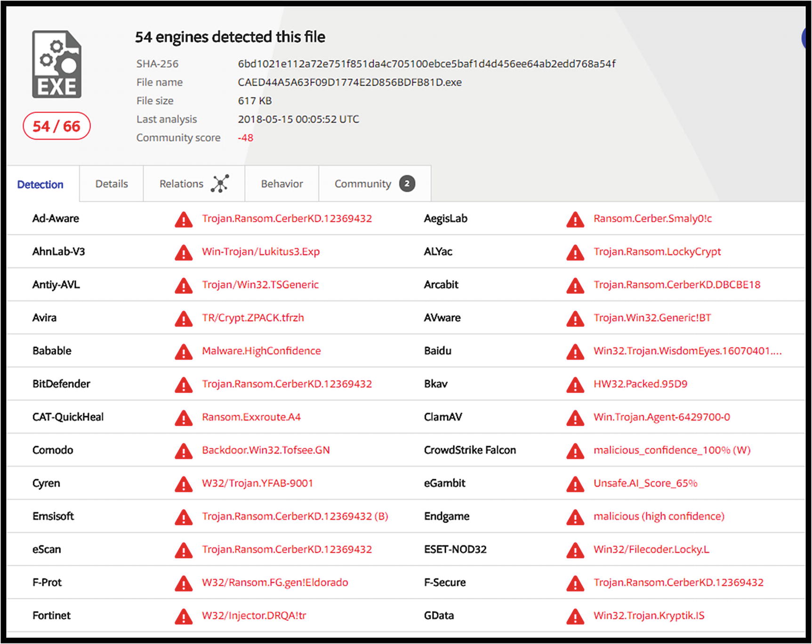Click the warning icon for Arcabit

(575, 285)
